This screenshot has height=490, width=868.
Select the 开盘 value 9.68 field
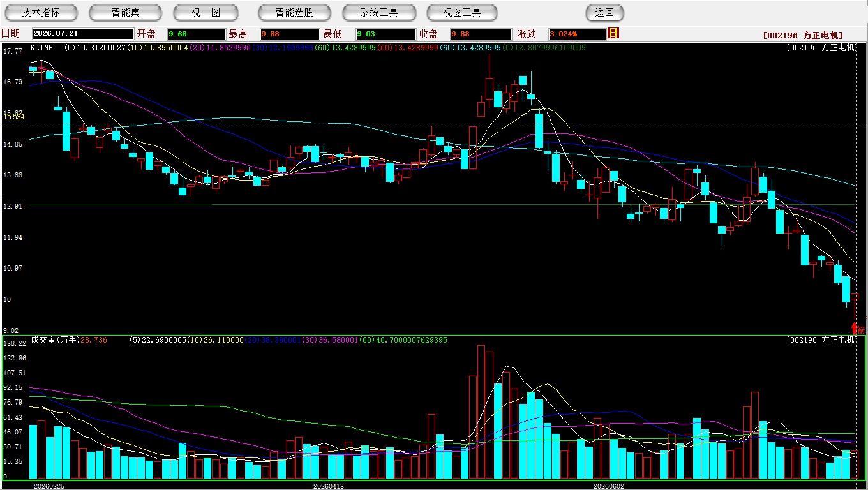tap(197, 34)
